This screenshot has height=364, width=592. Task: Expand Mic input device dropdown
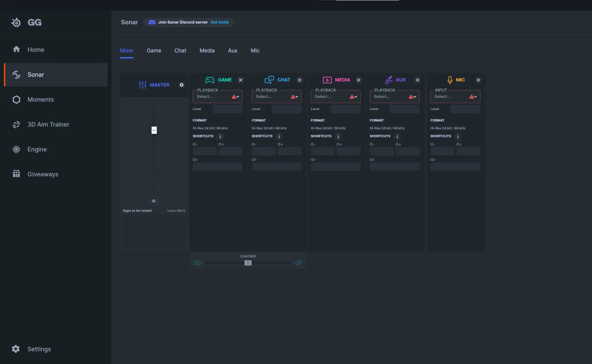455,97
